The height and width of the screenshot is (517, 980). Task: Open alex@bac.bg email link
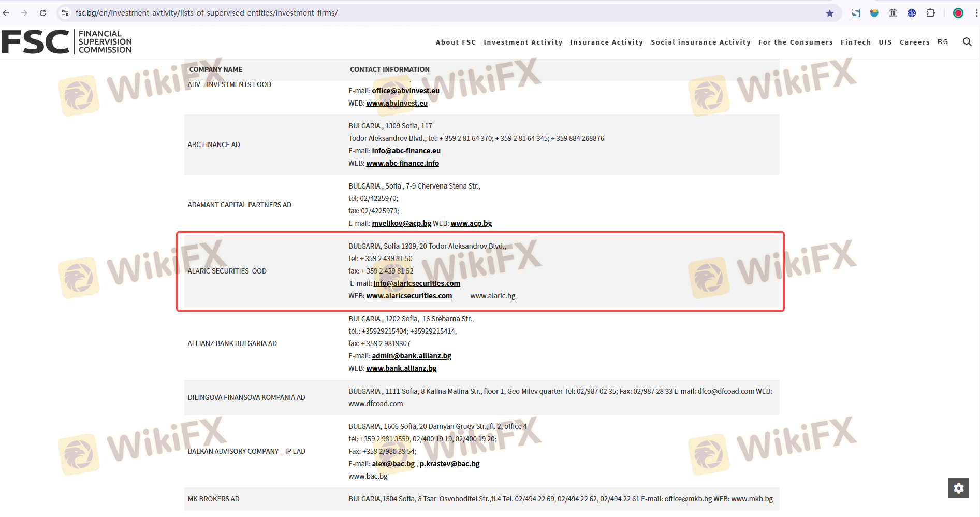tap(393, 464)
